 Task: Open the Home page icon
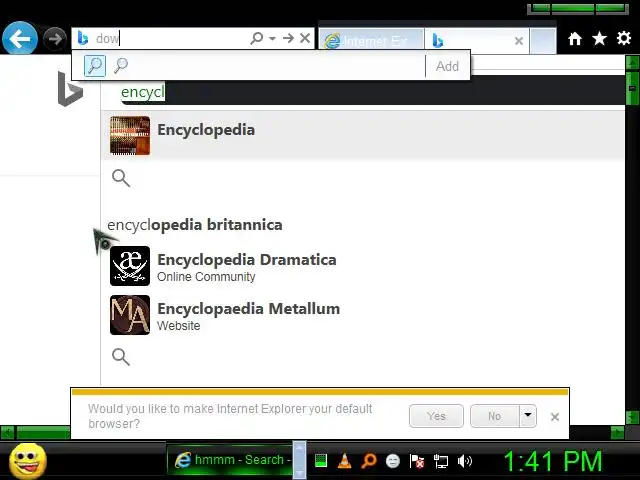(575, 39)
